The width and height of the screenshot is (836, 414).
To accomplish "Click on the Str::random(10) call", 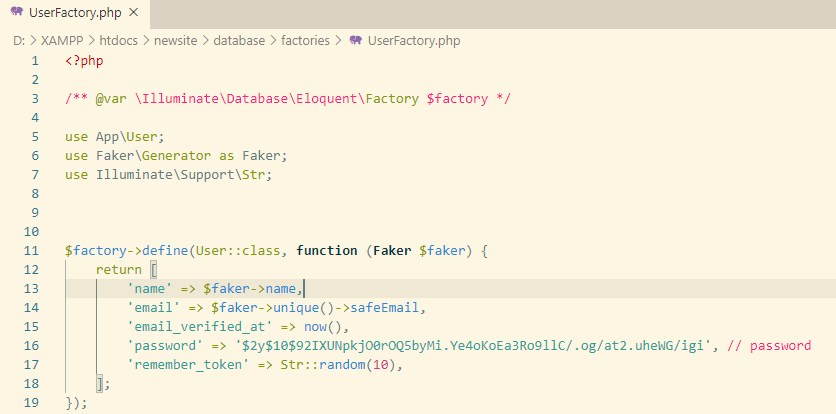I will (x=340, y=364).
